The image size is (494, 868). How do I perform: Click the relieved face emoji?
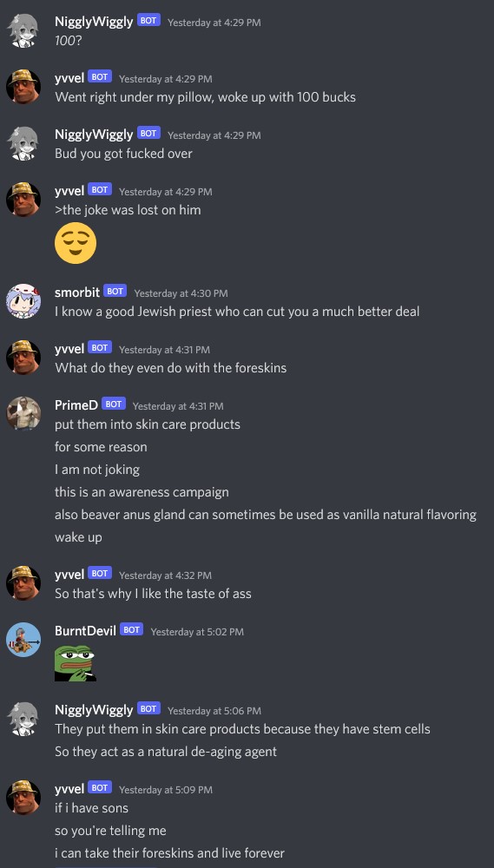click(76, 242)
